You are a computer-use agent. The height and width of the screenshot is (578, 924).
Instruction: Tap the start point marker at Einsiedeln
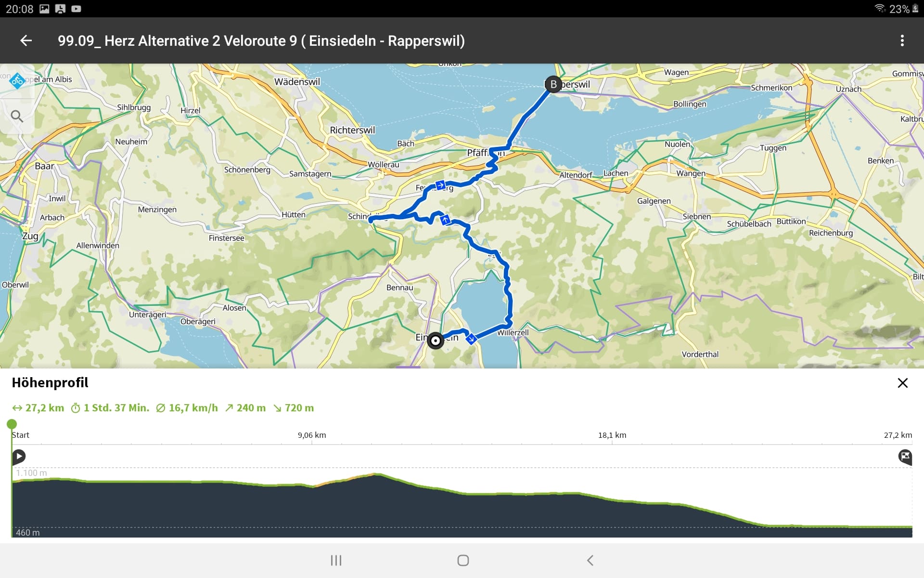coord(436,341)
